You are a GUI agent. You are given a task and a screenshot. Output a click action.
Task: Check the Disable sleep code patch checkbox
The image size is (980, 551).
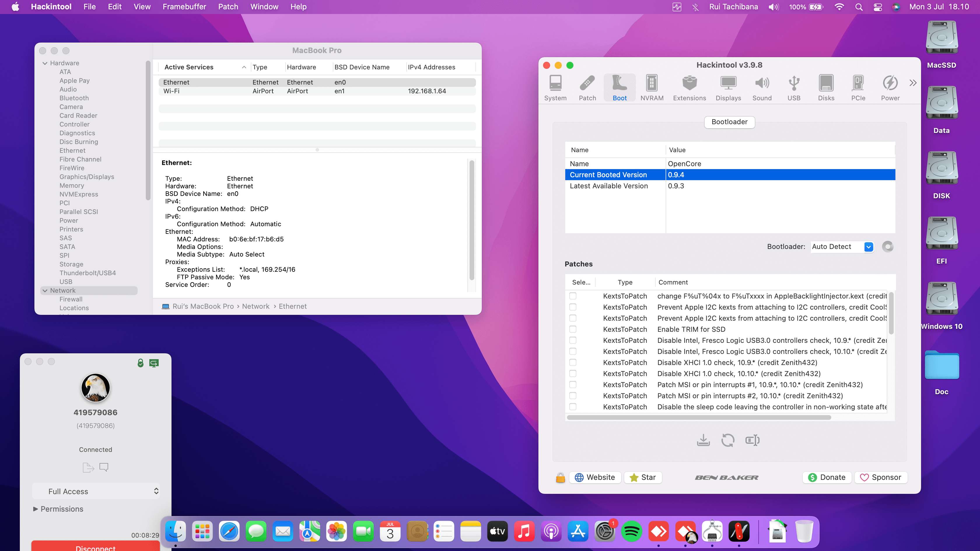point(573,406)
